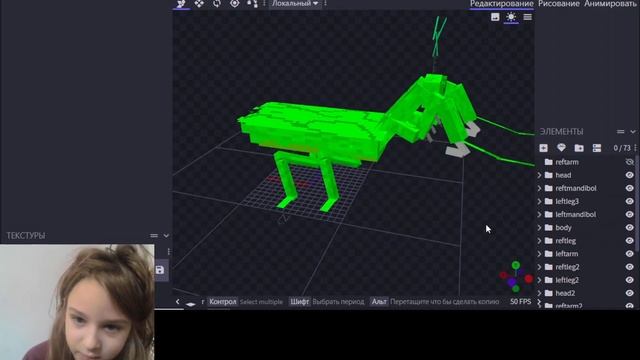Open toolbar overflow dots after Локальный
640x360 pixels.
[325, 3]
